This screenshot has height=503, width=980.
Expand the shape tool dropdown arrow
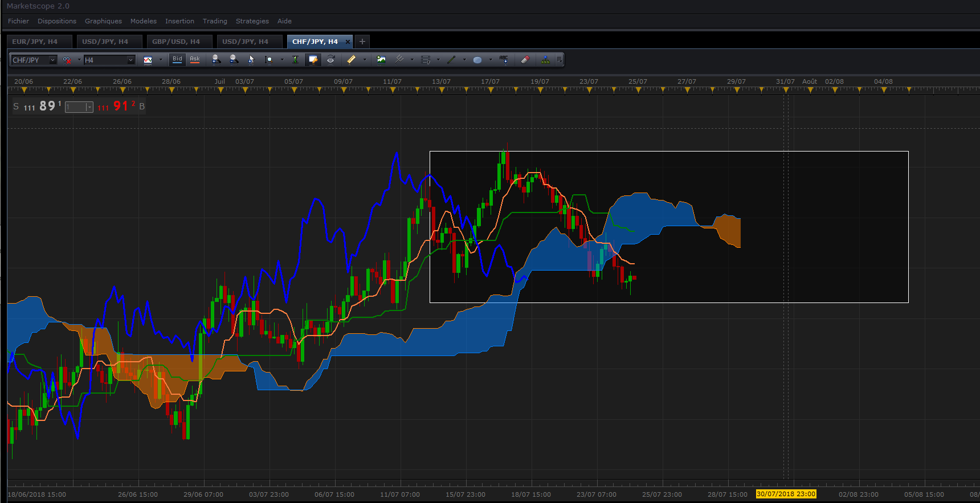point(491,60)
